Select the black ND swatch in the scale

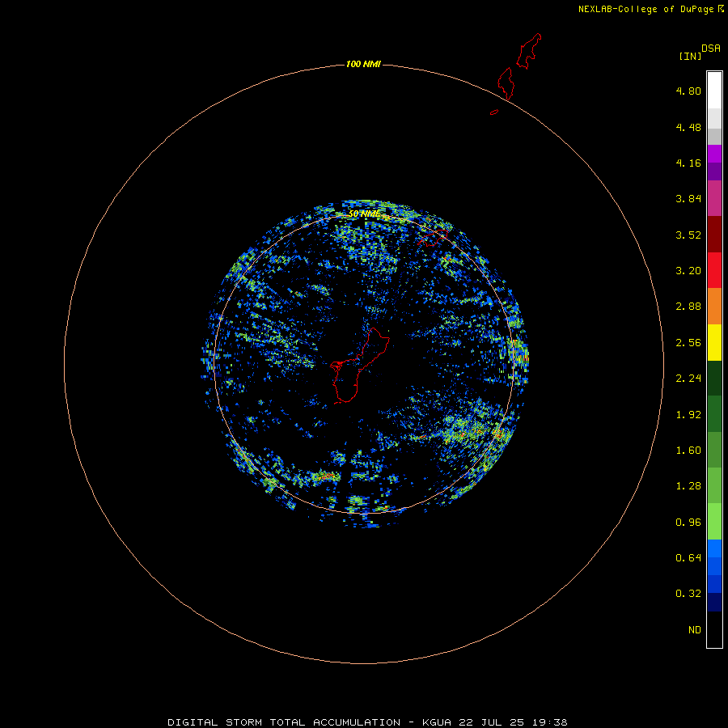tap(714, 629)
